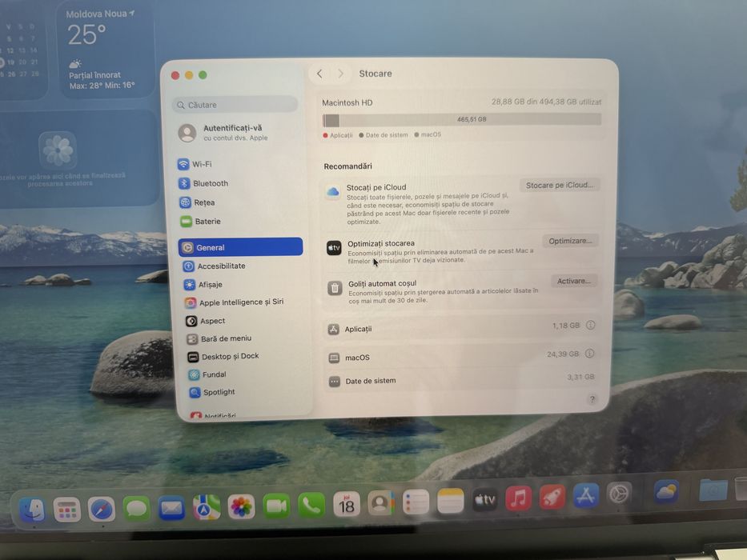
Task: Open Apple TV app in Dock
Action: click(x=484, y=500)
